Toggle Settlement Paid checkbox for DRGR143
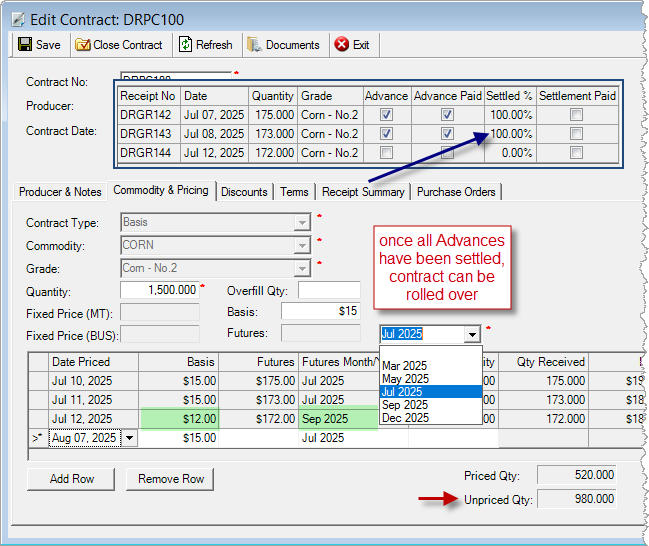649x546 pixels. pos(576,134)
